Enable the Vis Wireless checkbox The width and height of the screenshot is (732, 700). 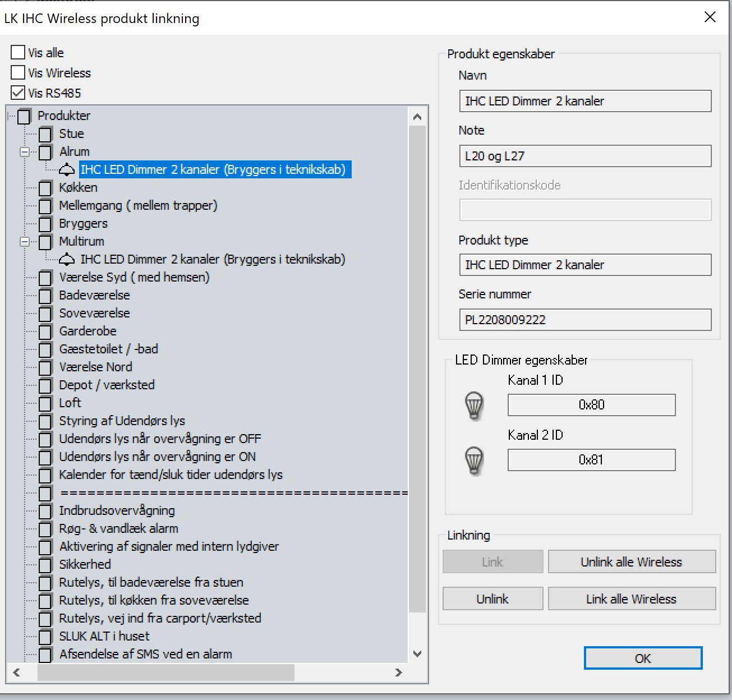pyautogui.click(x=18, y=73)
